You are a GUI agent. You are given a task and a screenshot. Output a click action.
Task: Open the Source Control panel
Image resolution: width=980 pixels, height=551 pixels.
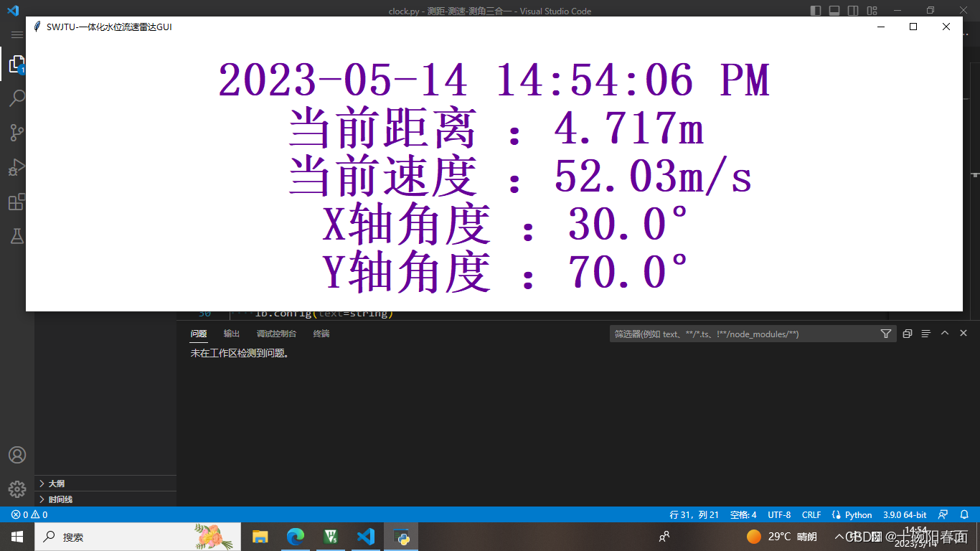pos(17,132)
